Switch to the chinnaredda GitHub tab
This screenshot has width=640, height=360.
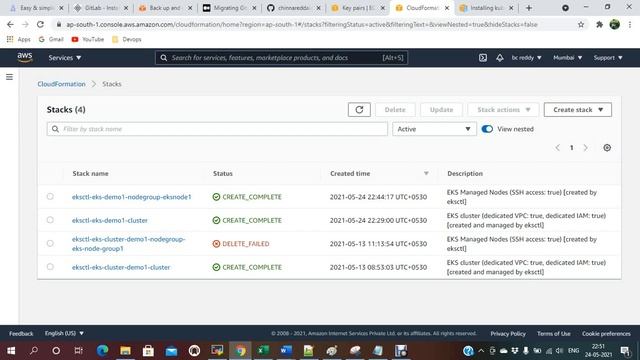293,8
